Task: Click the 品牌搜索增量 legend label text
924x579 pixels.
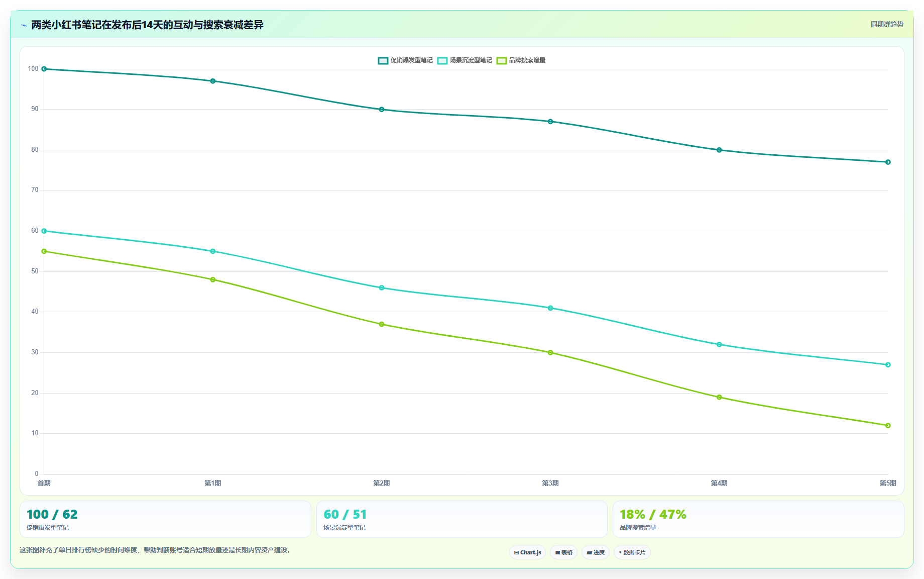Action: [x=527, y=60]
